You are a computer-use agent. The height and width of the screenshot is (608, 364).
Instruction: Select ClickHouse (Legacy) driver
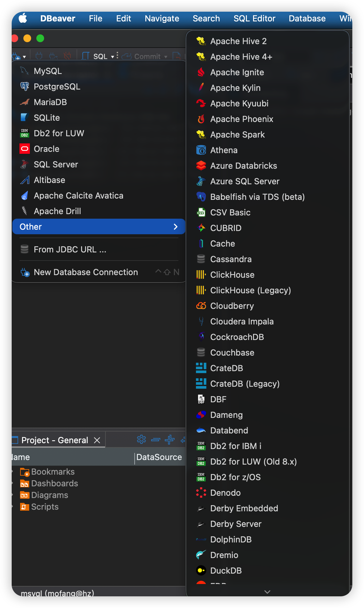pyautogui.click(x=268, y=290)
